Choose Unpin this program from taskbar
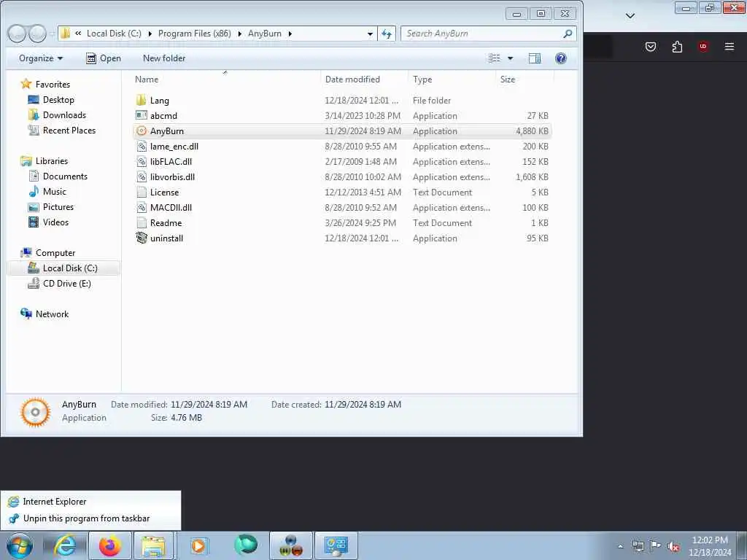The width and height of the screenshot is (747, 560). point(90,518)
